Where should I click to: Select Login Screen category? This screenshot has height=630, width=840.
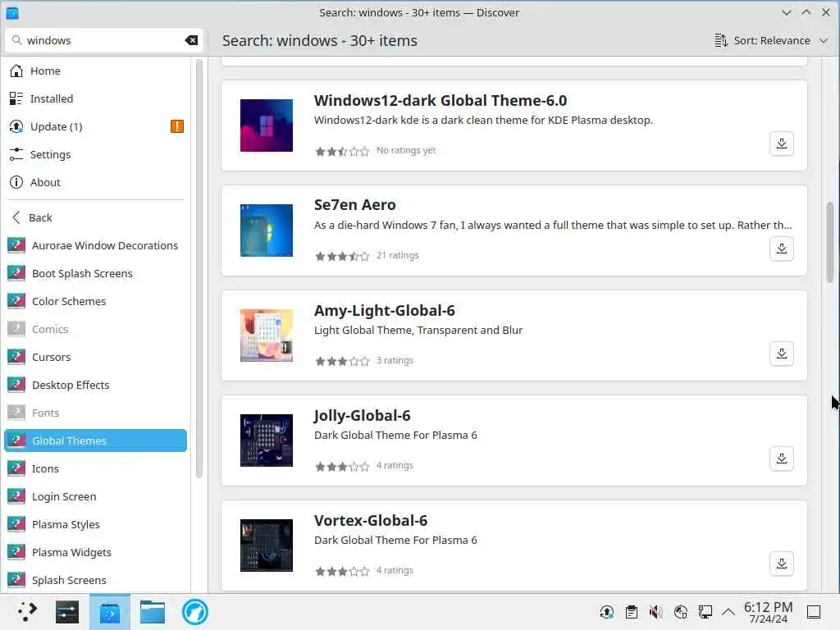click(x=95, y=496)
